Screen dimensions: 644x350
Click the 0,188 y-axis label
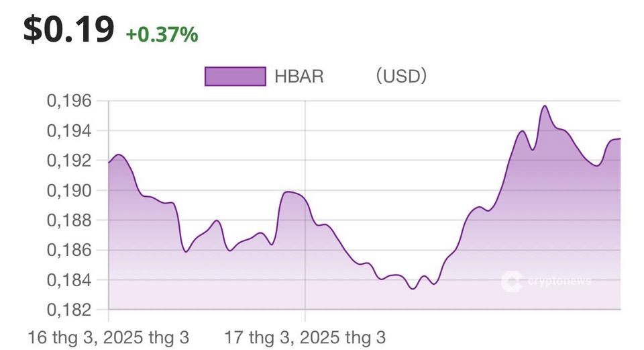[x=68, y=220]
